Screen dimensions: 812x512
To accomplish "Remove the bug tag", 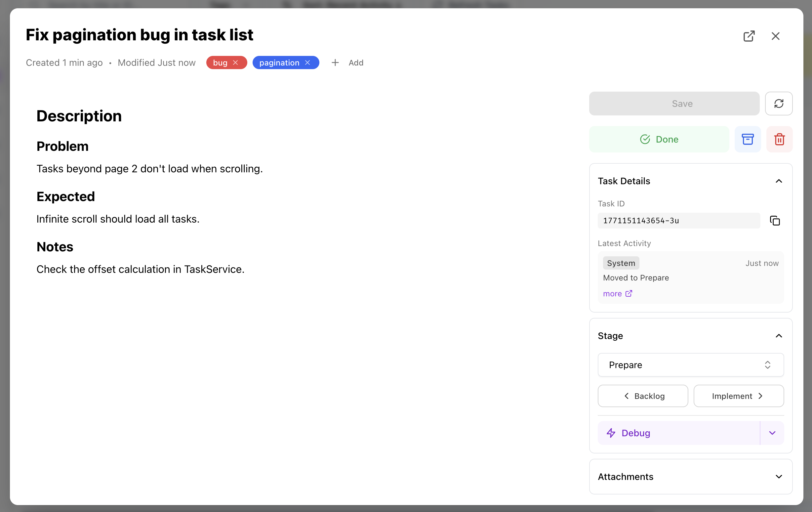I will [x=236, y=63].
